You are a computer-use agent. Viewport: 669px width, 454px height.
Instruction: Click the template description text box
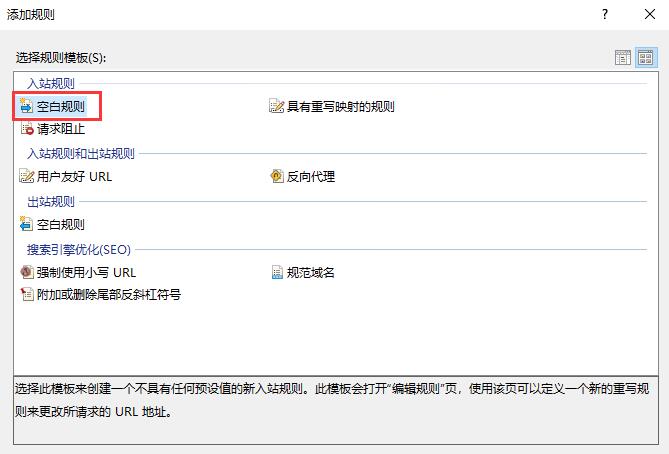tap(336, 410)
